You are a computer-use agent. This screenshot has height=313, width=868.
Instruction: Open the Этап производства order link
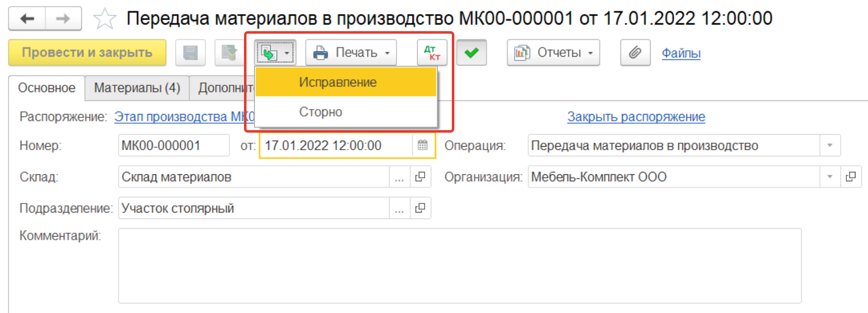pos(185,117)
